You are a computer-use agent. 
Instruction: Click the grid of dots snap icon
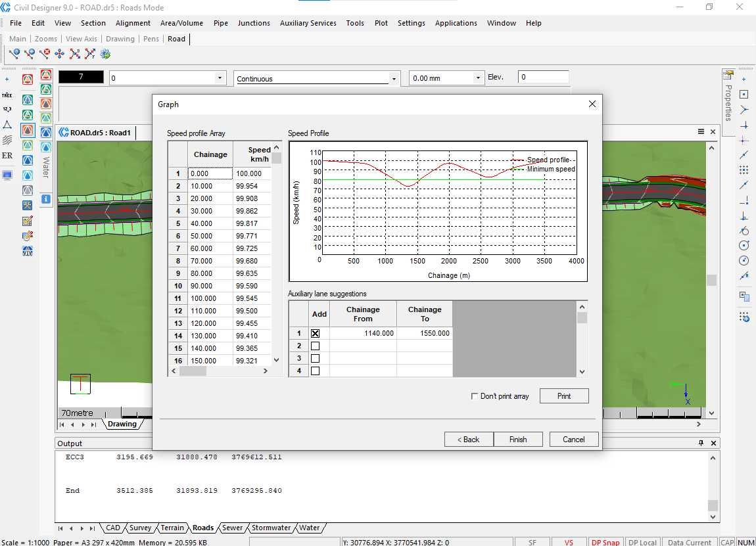tap(744, 170)
